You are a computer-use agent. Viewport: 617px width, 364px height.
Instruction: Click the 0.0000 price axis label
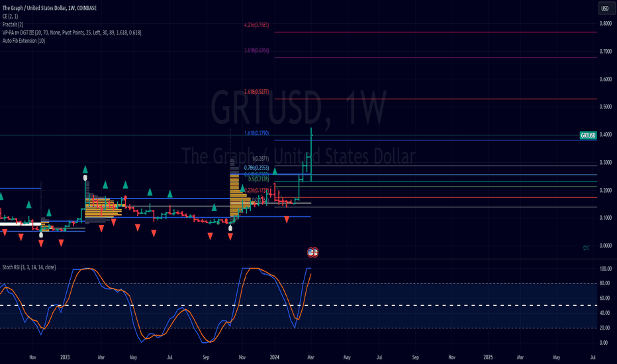pyautogui.click(x=606, y=246)
